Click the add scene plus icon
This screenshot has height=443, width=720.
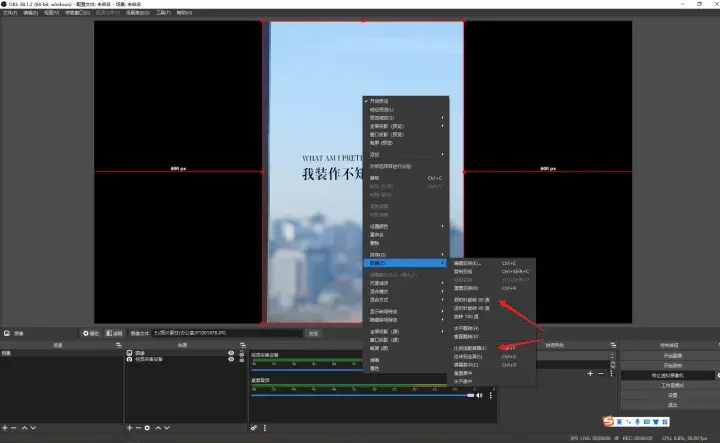click(x=5, y=428)
